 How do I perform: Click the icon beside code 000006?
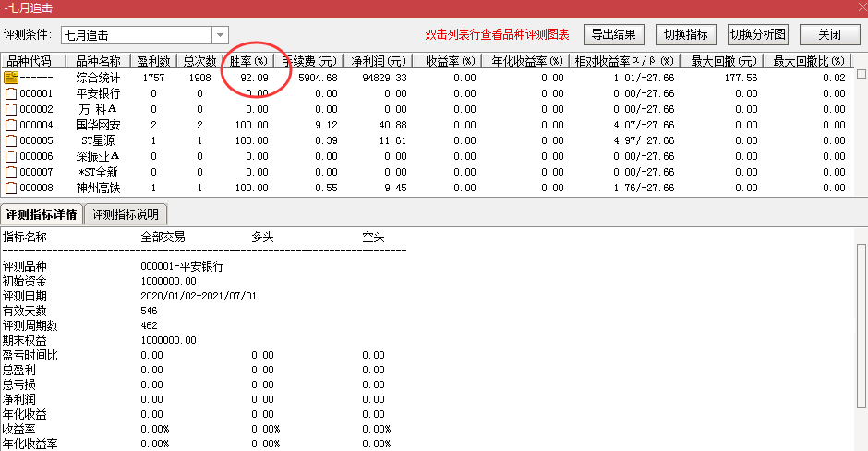coord(11,156)
